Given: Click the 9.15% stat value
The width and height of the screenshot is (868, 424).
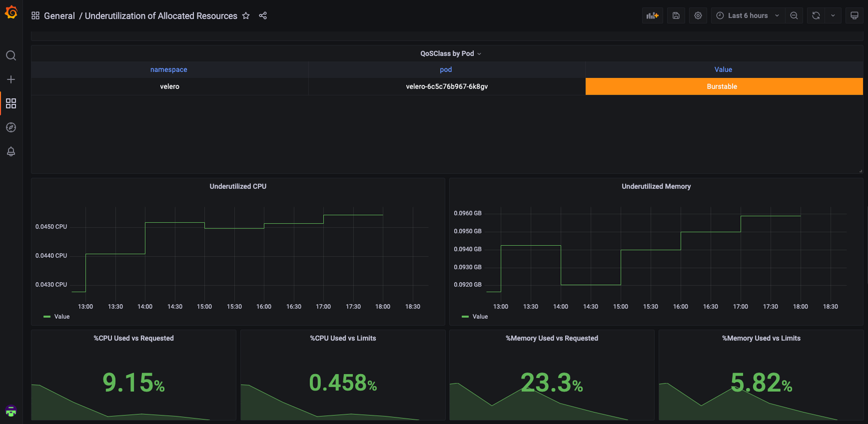Looking at the screenshot, I should pyautogui.click(x=133, y=383).
